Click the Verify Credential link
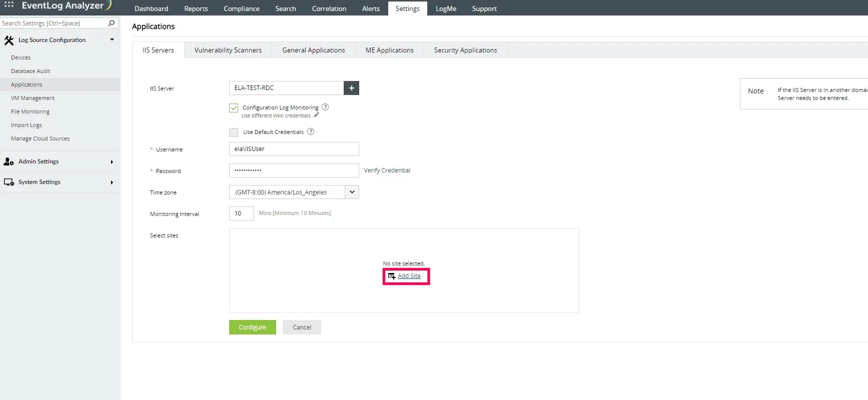This screenshot has width=868, height=400. [x=387, y=170]
